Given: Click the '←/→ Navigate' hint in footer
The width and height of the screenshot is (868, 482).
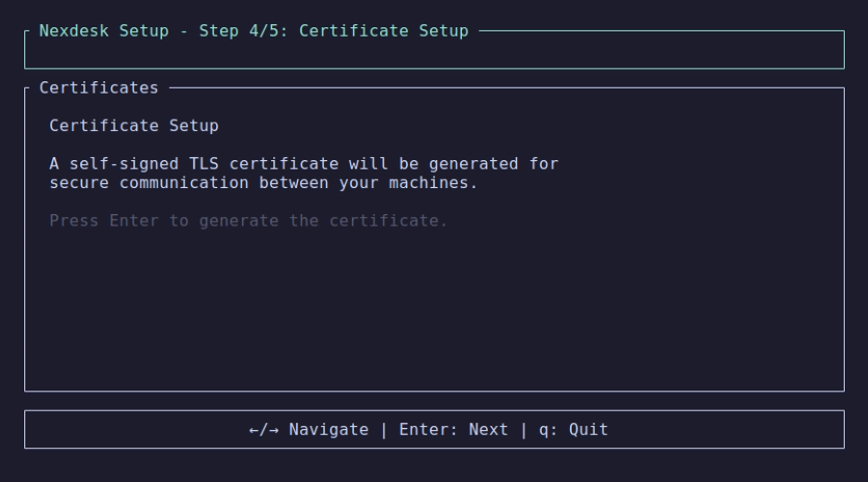Looking at the screenshot, I should tap(309, 430).
